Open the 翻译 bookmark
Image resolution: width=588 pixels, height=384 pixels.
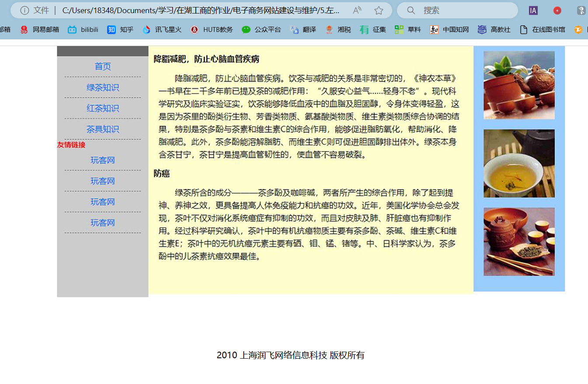pyautogui.click(x=303, y=30)
